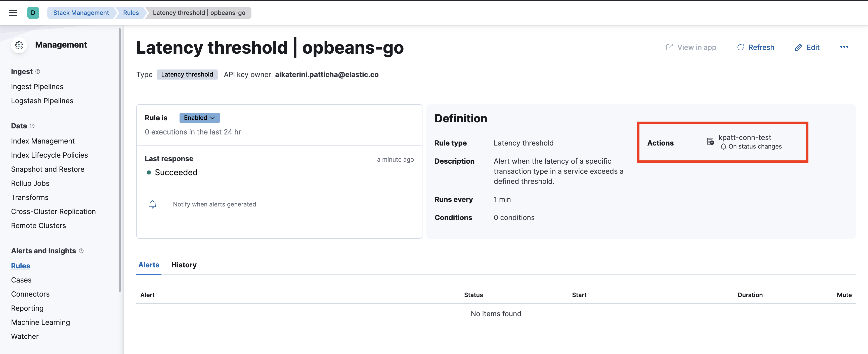
Task: Click the Ingest help question icon
Action: point(38,72)
